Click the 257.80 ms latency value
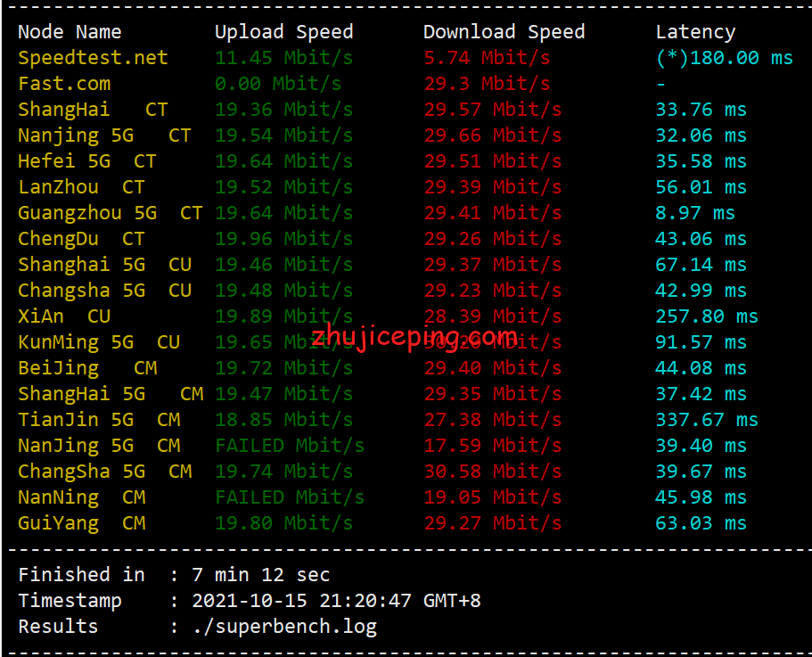 click(x=706, y=316)
